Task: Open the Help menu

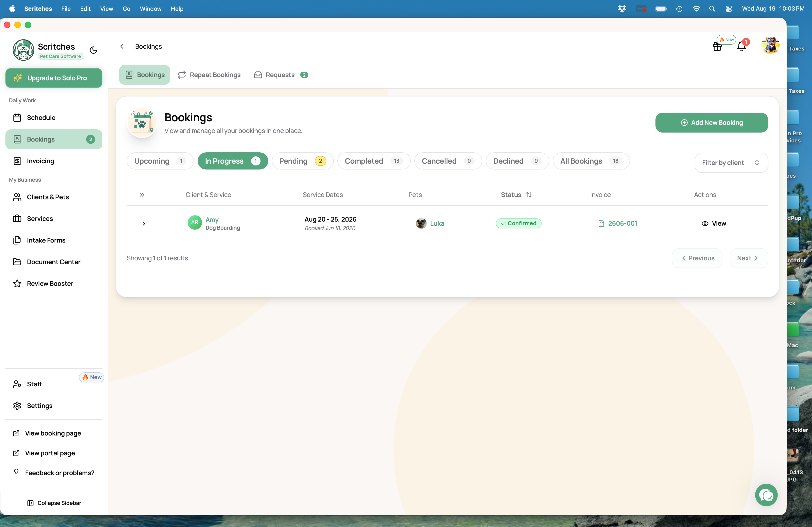Action: tap(177, 9)
